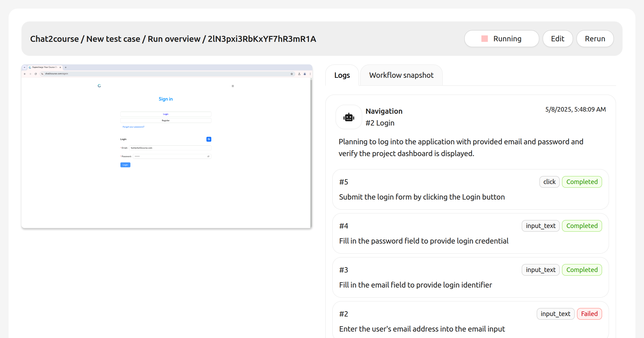Click the Navigation robot avatar icon
This screenshot has width=644, height=338.
pyautogui.click(x=349, y=117)
